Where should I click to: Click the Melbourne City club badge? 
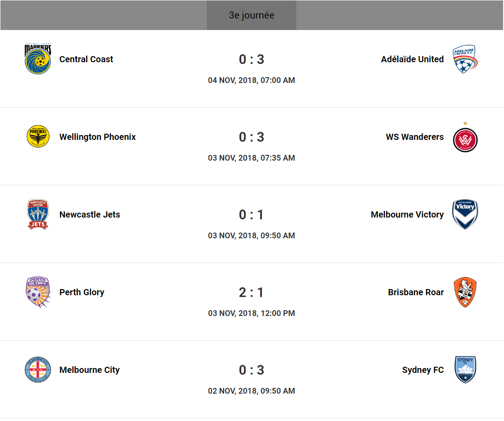[x=38, y=370]
